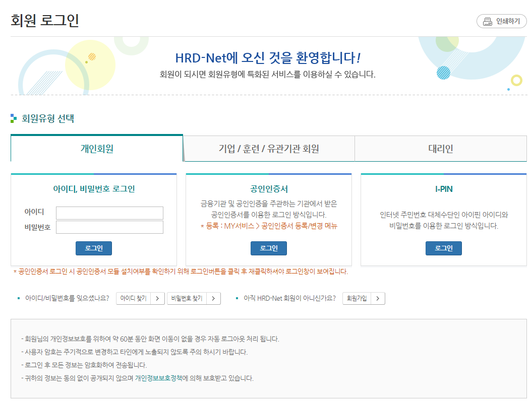This screenshot has width=532, height=408.
Task: Click the HRD-Net에 오신 것을 환영합니다 banner text
Action: click(x=268, y=57)
